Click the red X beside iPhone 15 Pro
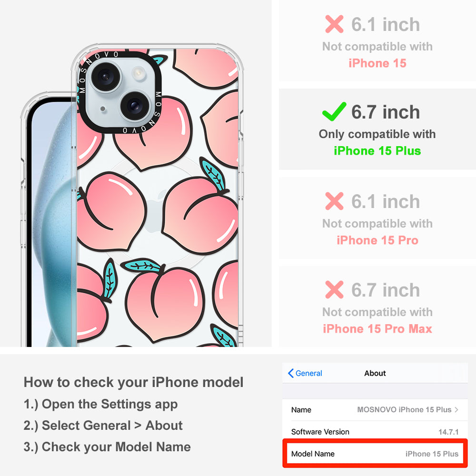476x476 pixels. 334,201
